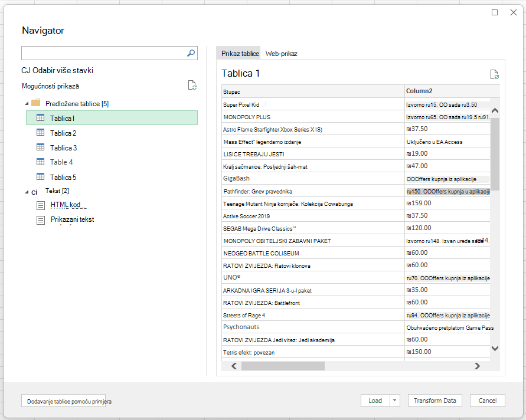
Task: Toggle Odabir više stavki checkbox
Action: point(25,70)
